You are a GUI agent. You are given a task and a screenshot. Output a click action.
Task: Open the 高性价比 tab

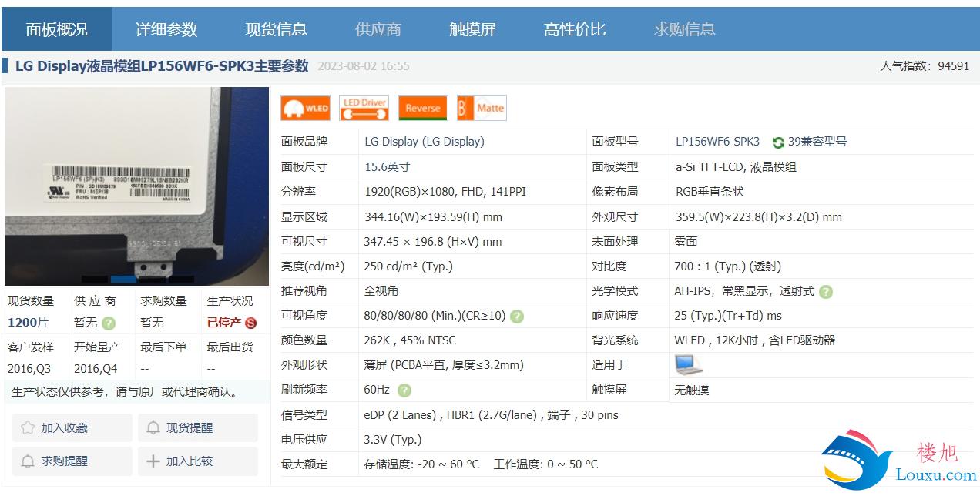pos(575,29)
